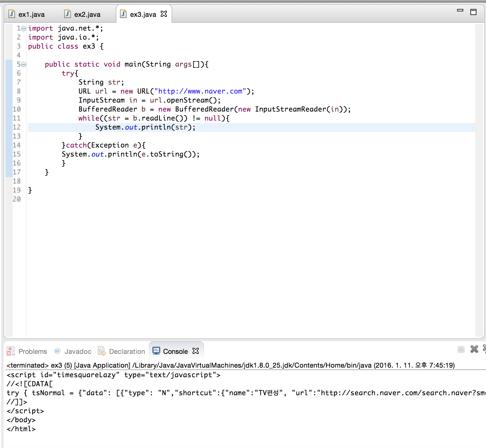Click the Declaration tab icon
The width and height of the screenshot is (486, 448).
102,351
